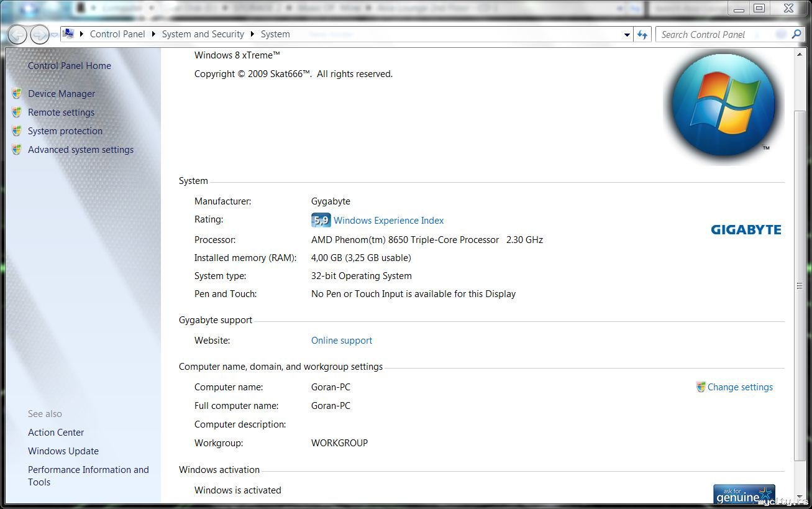Click the computer icon in the address bar

[68, 34]
